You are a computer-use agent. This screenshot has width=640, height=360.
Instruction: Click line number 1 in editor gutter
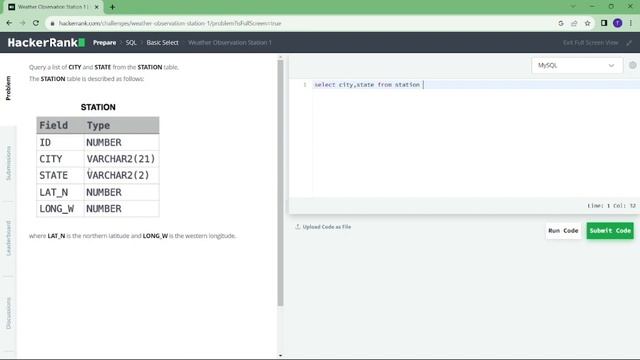304,84
